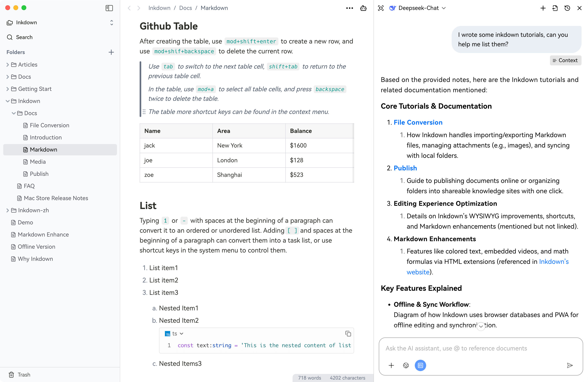Toggle the blue highlighted docs context button
The image size is (588, 382).
(420, 365)
